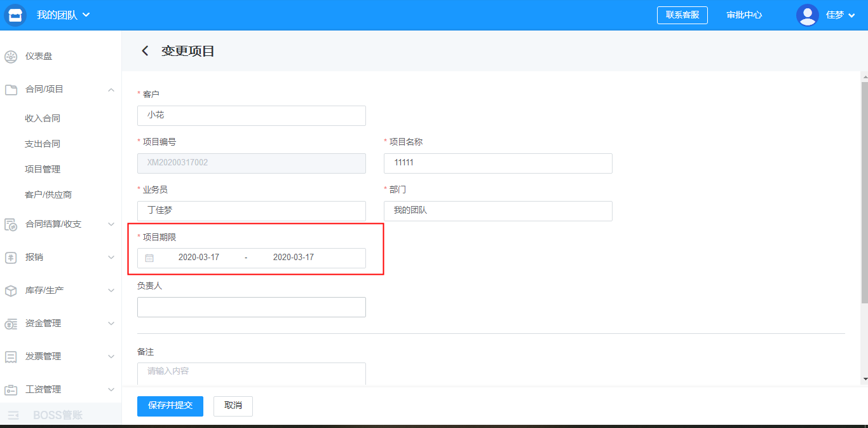Open 收入合同 submenu item

[x=43, y=118]
